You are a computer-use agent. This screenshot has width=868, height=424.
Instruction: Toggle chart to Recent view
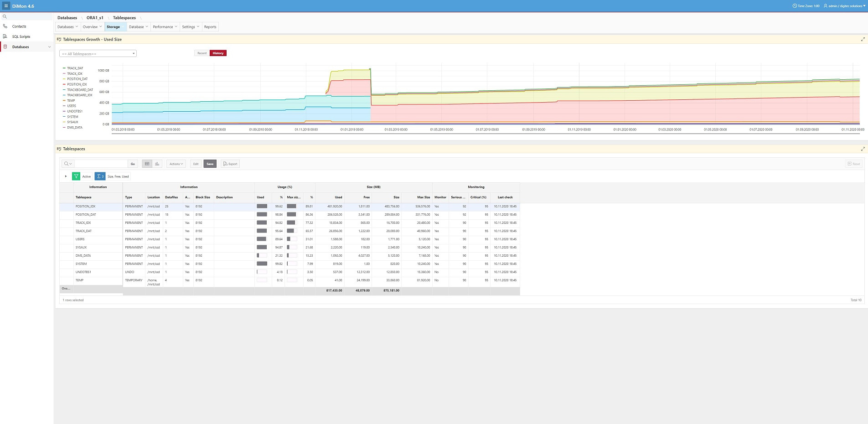coord(201,53)
